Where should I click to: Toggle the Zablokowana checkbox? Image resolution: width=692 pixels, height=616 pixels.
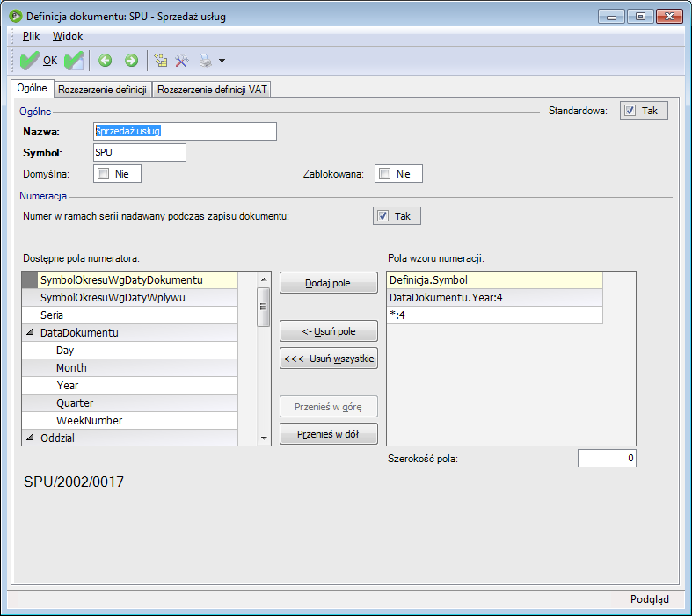click(385, 174)
